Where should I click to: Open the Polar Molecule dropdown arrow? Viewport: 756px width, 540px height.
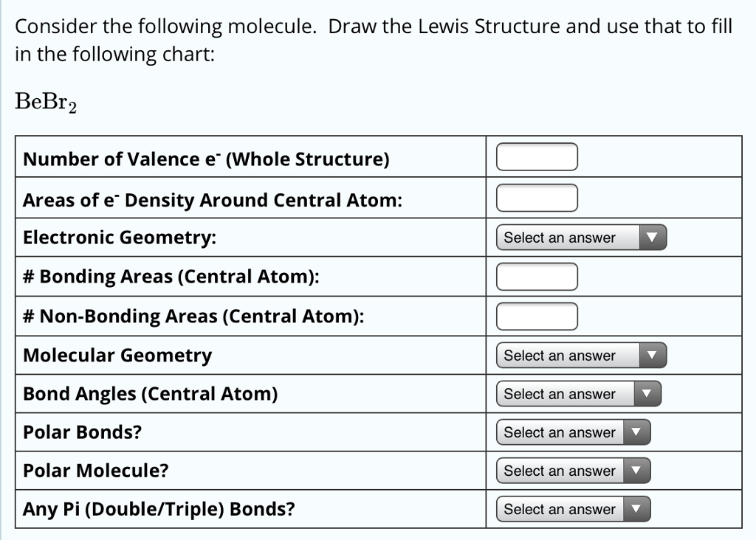tap(639, 470)
